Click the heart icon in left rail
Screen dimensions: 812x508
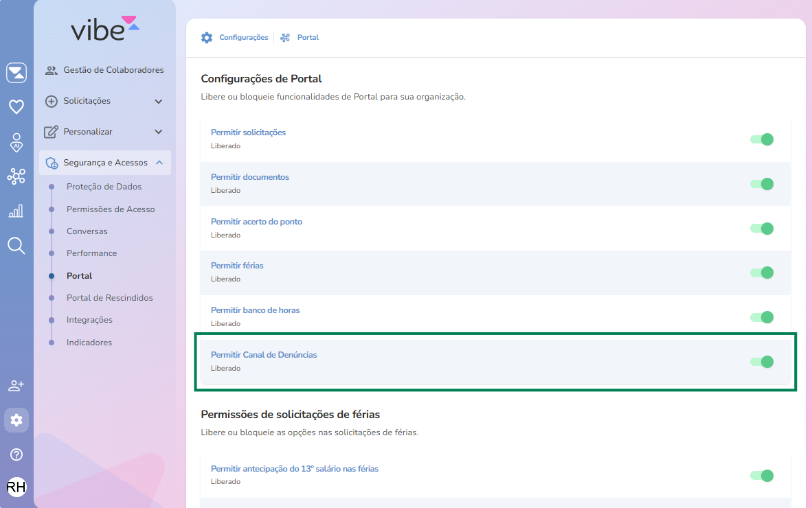click(16, 107)
